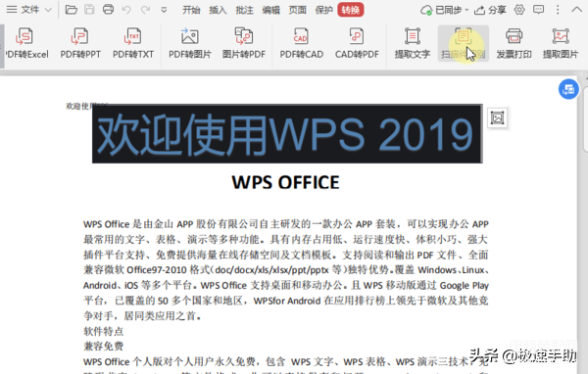Switch to the 批注 tab
588x374 pixels.
244,10
